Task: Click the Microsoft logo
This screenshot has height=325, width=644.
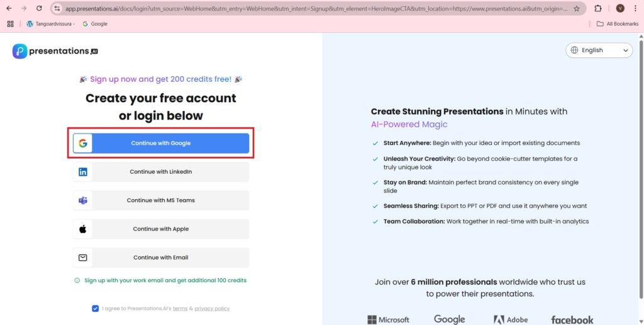Action: pyautogui.click(x=388, y=320)
